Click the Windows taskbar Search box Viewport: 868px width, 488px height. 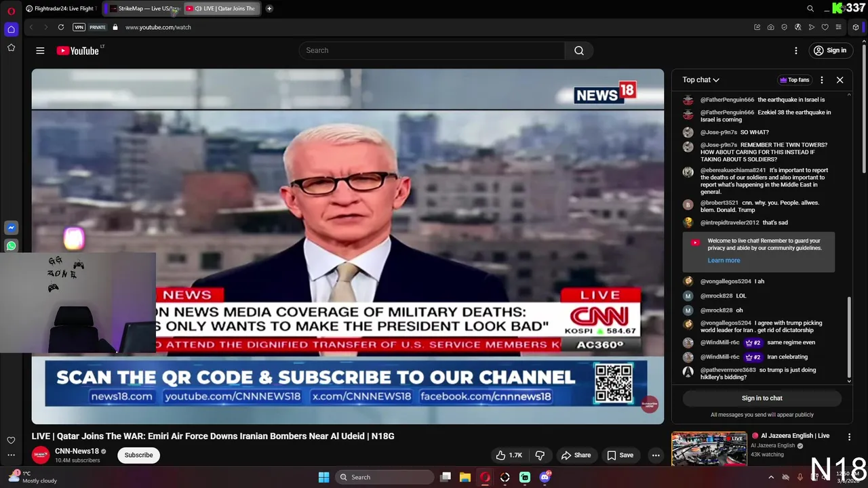click(384, 477)
